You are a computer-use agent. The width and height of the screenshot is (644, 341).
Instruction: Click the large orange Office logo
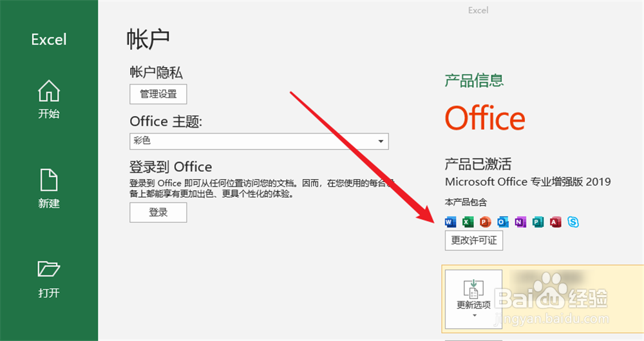pyautogui.click(x=485, y=118)
